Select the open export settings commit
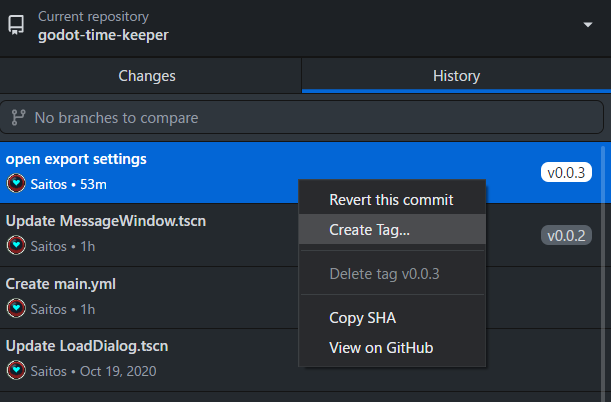This screenshot has height=402, width=611. click(149, 172)
